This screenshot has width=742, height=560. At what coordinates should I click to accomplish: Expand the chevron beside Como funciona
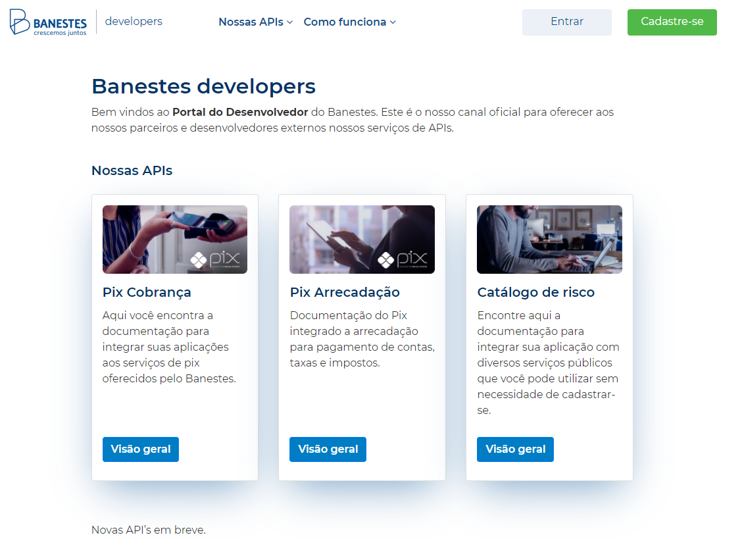point(393,22)
